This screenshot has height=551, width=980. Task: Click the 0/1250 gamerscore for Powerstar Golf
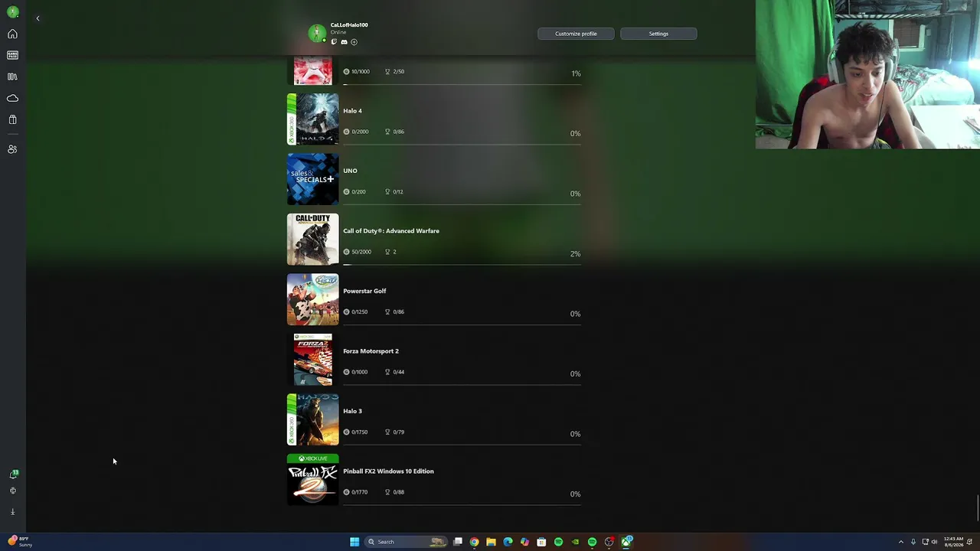(359, 312)
